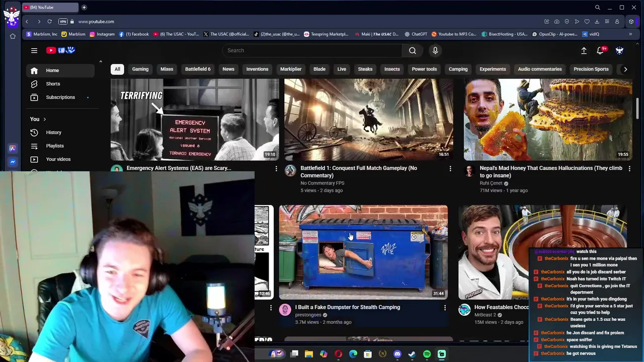The height and width of the screenshot is (362, 644).
Task: Open a new browser tab
Action: (84, 8)
